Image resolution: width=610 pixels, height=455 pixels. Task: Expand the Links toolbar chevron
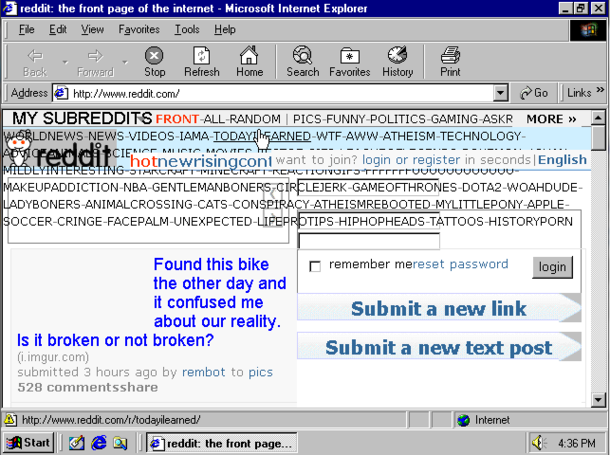(600, 90)
